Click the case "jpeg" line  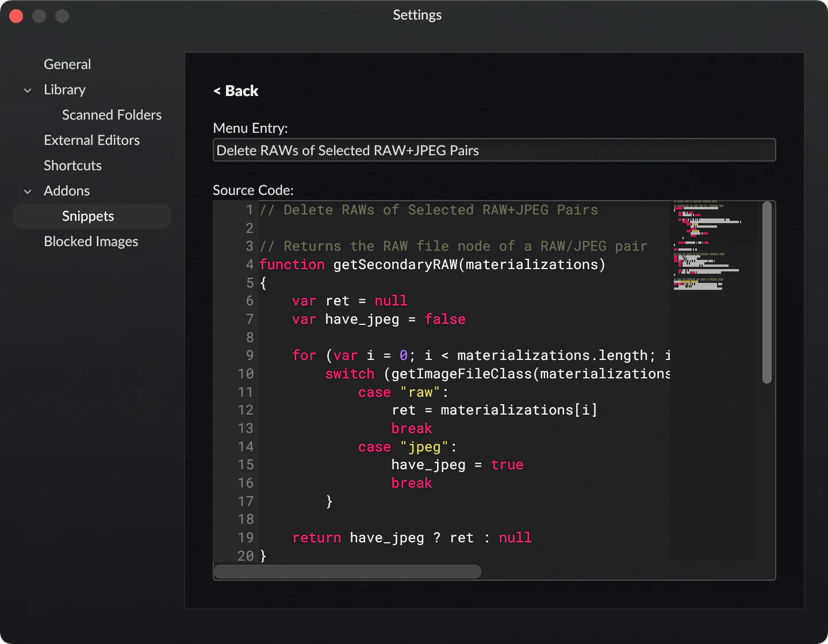(x=407, y=447)
